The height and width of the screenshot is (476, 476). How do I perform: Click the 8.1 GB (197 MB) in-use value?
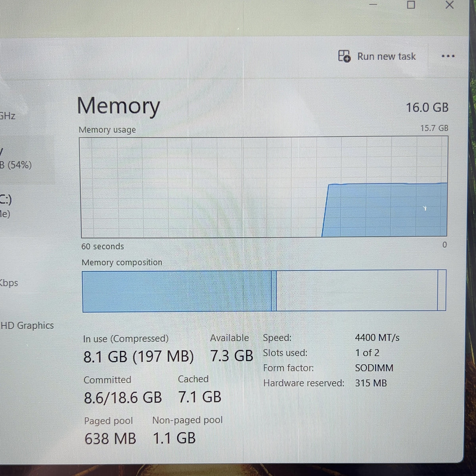(138, 357)
